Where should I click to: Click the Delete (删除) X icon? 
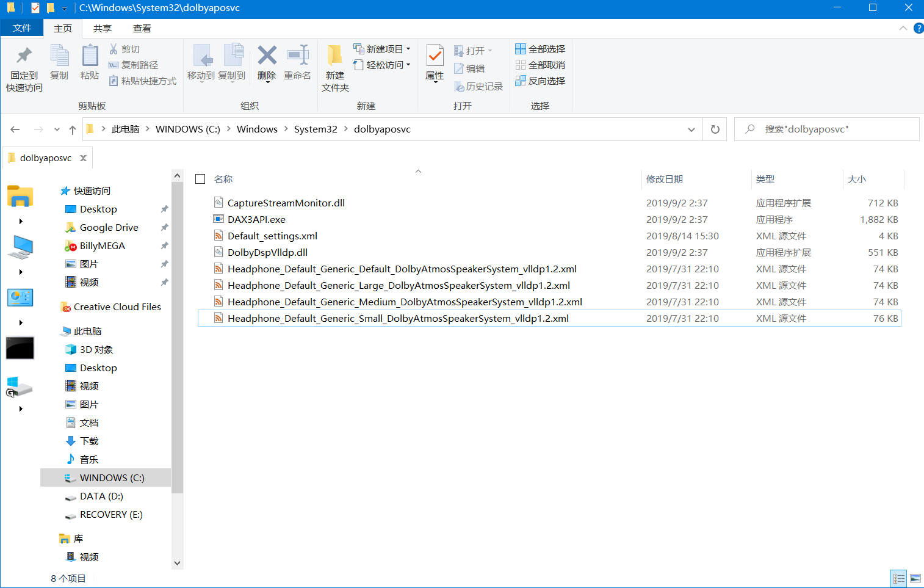pos(267,55)
